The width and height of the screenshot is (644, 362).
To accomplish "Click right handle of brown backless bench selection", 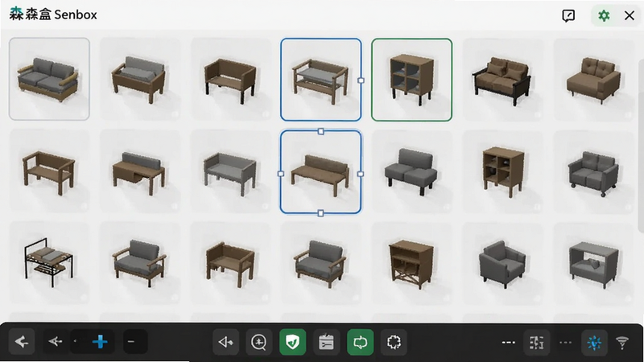I will pos(361,174).
